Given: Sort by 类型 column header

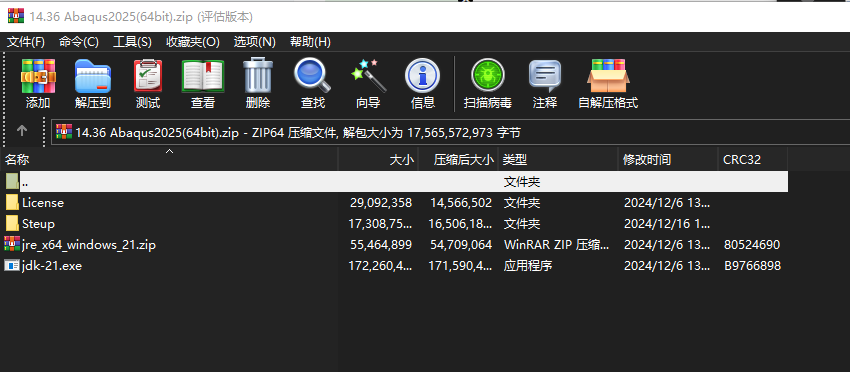Looking at the screenshot, I should point(558,159).
